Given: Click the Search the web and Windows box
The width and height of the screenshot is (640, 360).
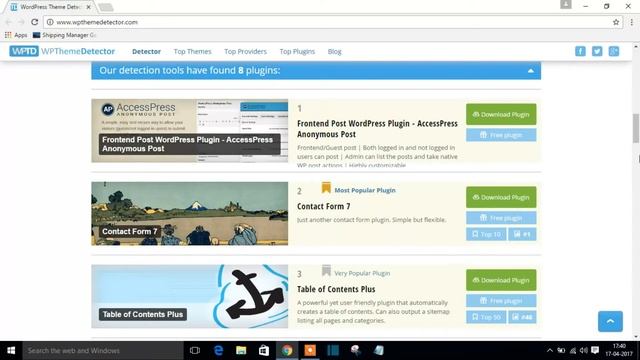Looking at the screenshot, I should [103, 351].
